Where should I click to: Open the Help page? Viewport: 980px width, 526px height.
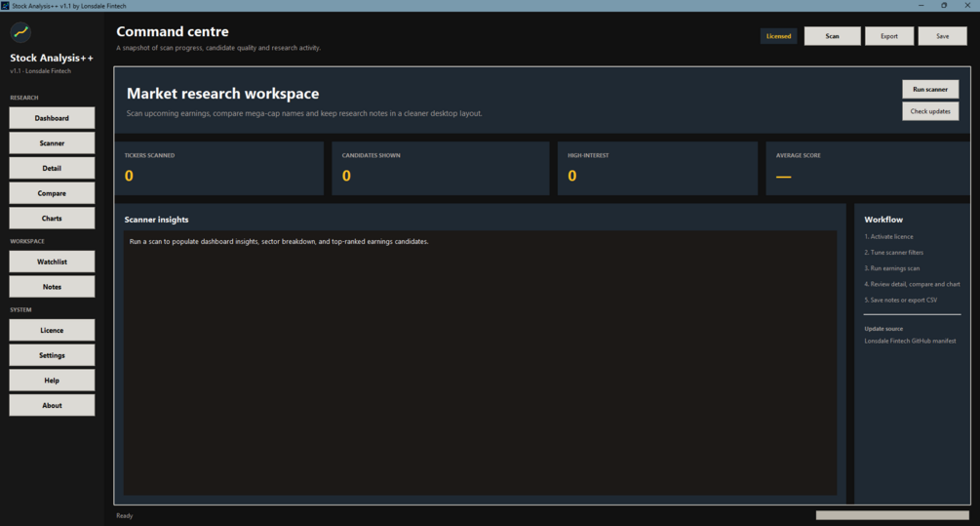pyautogui.click(x=52, y=381)
